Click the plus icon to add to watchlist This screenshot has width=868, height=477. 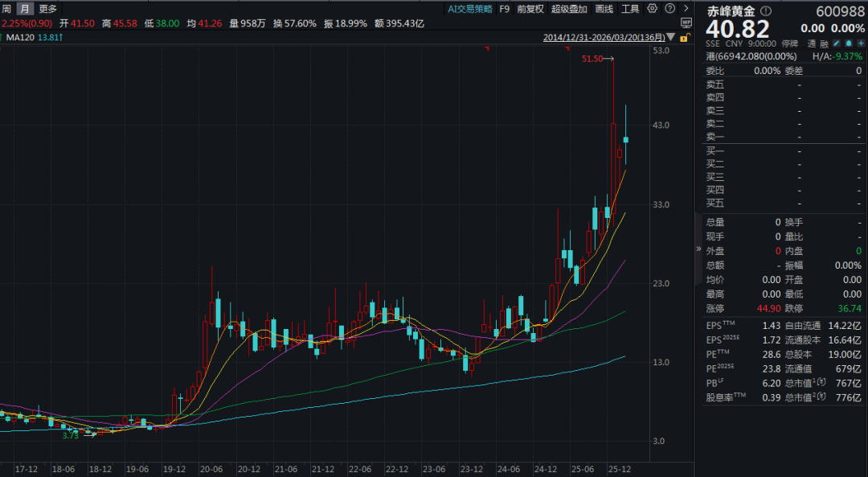(861, 43)
